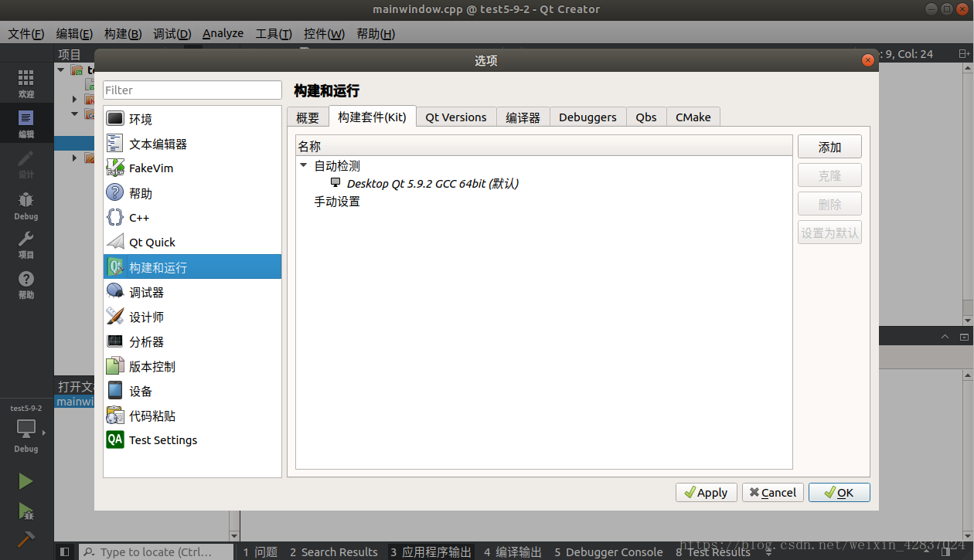The width and height of the screenshot is (974, 560).
Task: Click the 帮助 options category icon
Action: [x=115, y=193]
